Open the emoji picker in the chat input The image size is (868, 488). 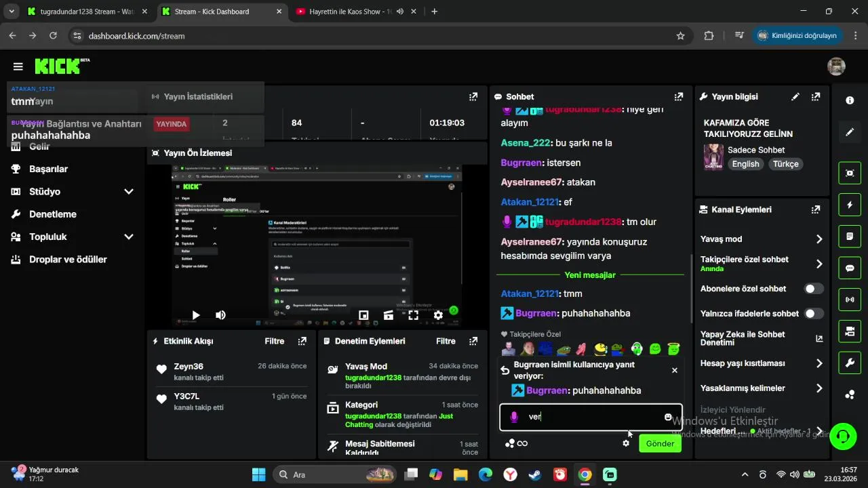[x=668, y=417]
